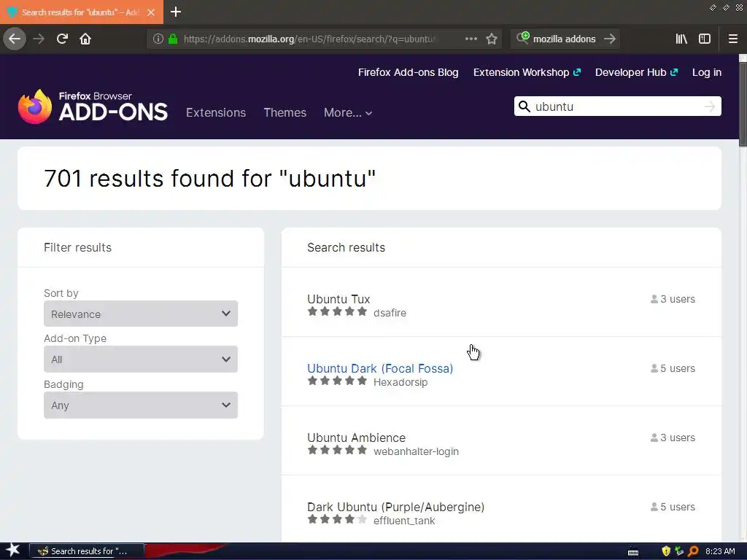This screenshot has width=747, height=560.
Task: Click author name dsafire
Action: pyautogui.click(x=390, y=313)
